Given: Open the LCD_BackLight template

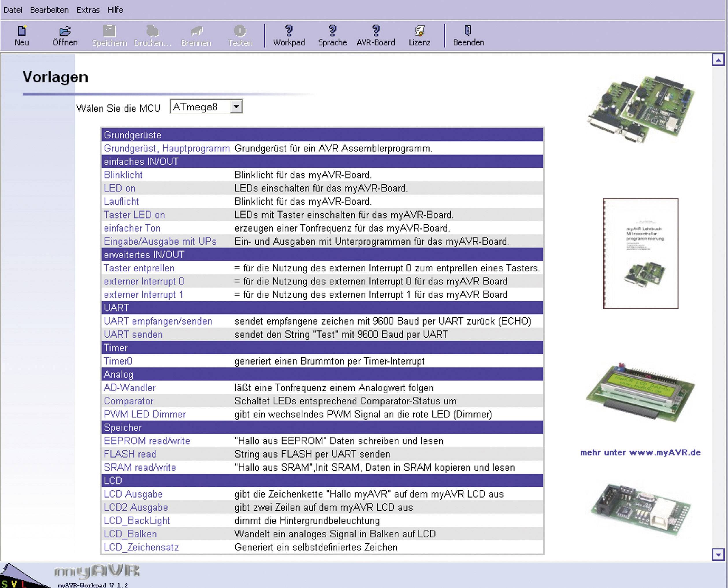Looking at the screenshot, I should pos(137,521).
